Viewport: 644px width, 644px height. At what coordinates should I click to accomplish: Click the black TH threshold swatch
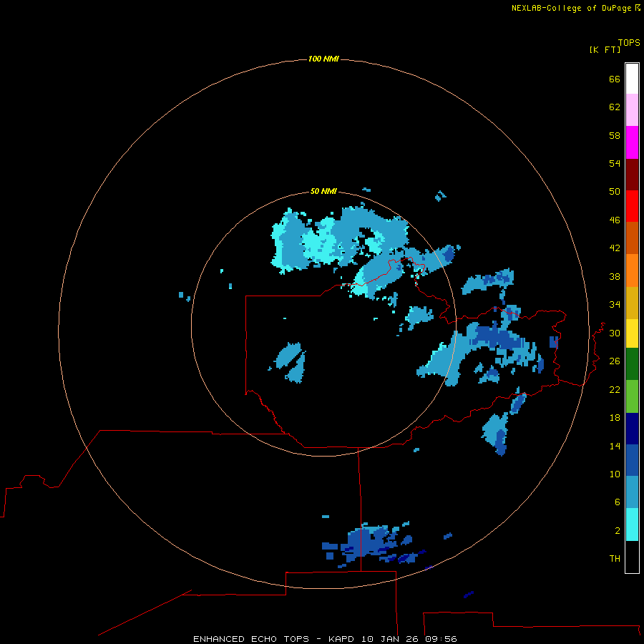pos(632,557)
